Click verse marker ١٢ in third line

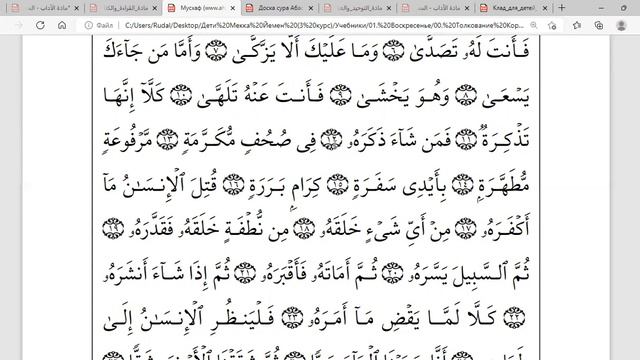[x=331, y=140]
